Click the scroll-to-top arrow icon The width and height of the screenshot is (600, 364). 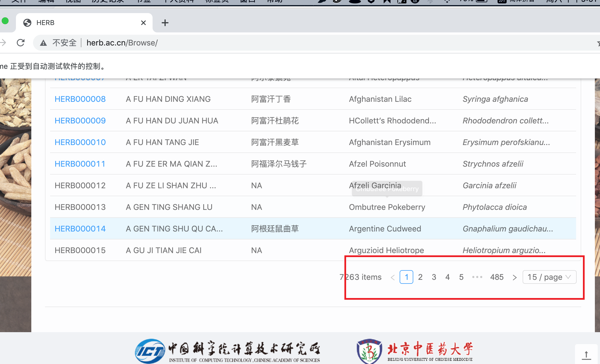[586, 355]
